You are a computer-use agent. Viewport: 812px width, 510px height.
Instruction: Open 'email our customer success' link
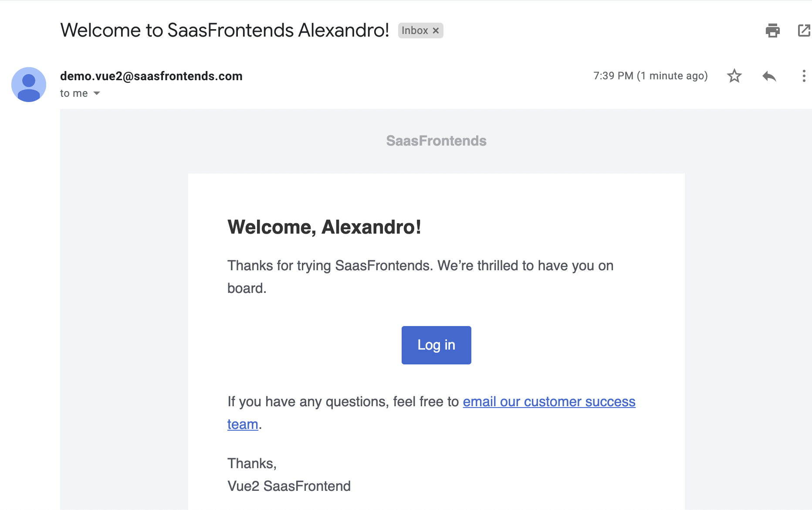click(x=549, y=401)
